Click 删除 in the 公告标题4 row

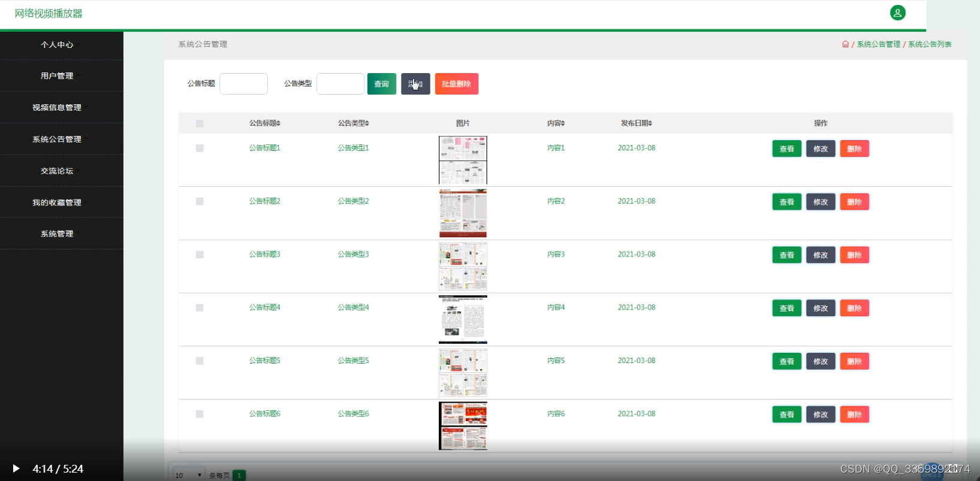(854, 308)
